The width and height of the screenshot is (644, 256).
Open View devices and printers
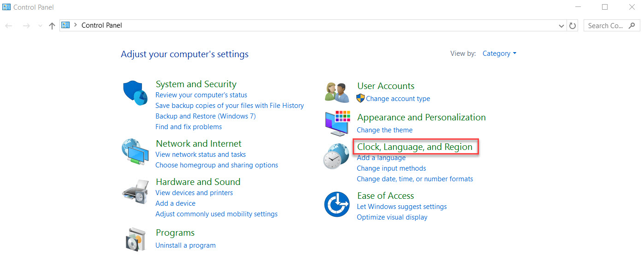coord(194,193)
